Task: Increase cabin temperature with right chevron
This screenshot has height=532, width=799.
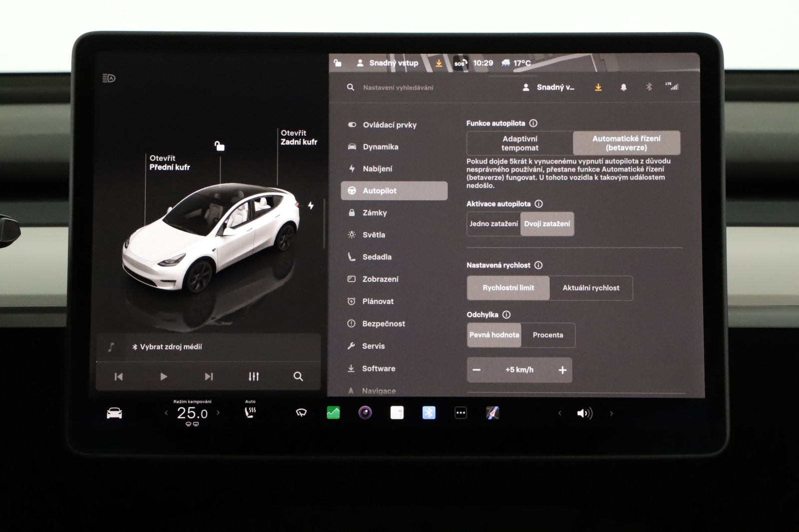Action: click(218, 413)
